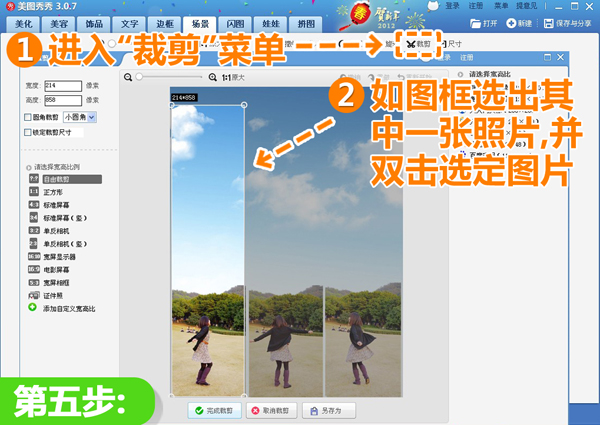The image size is (600, 425).
Task: Enable the 锁定裁剪尺寸 checkbox
Action: pos(28,132)
